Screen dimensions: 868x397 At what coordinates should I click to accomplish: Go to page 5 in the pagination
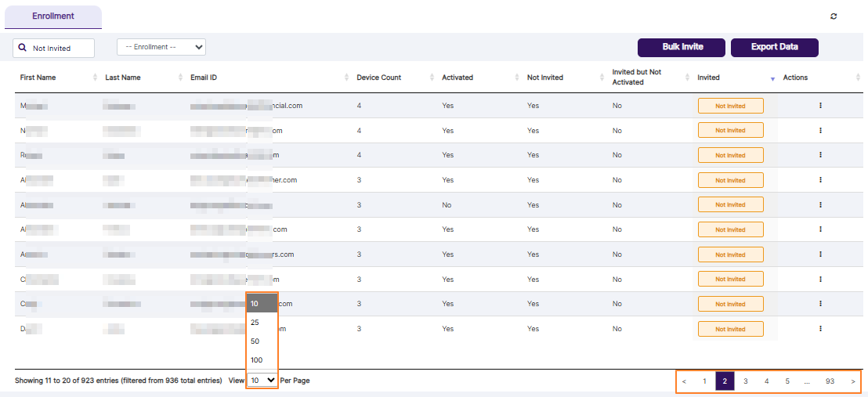coord(787,381)
